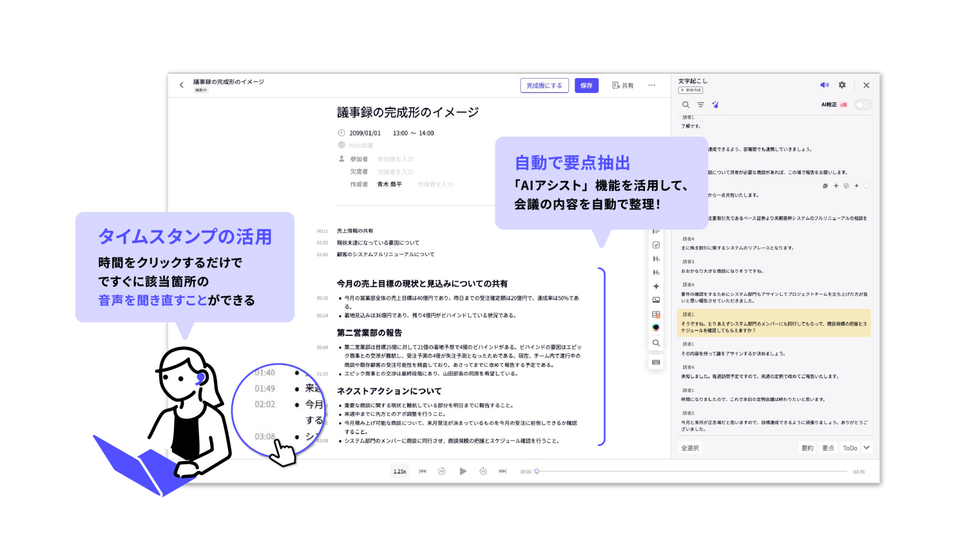Expand the dropdown arrow next to ToDo
The image size is (980, 552).
(x=866, y=447)
